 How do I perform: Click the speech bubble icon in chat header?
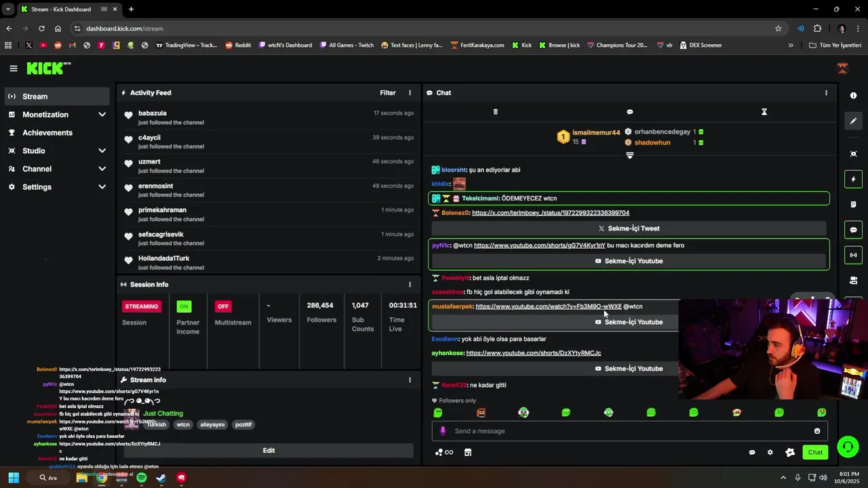tap(630, 112)
